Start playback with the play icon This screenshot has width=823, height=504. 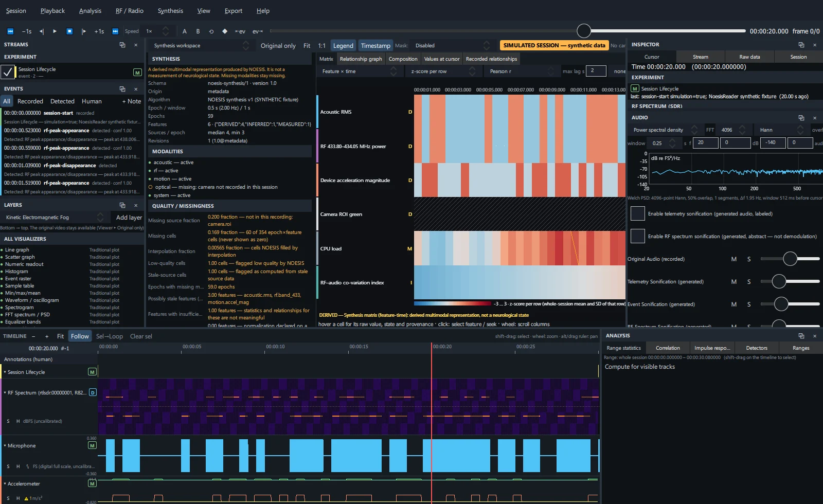[x=55, y=31]
